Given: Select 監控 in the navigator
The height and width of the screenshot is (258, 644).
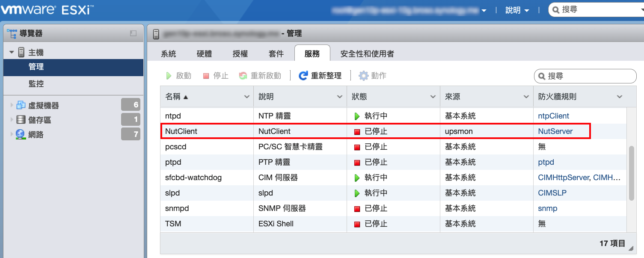Looking at the screenshot, I should pyautogui.click(x=73, y=84).
